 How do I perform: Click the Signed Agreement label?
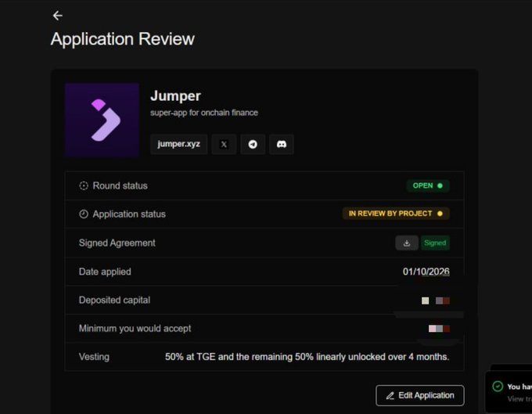click(x=117, y=243)
